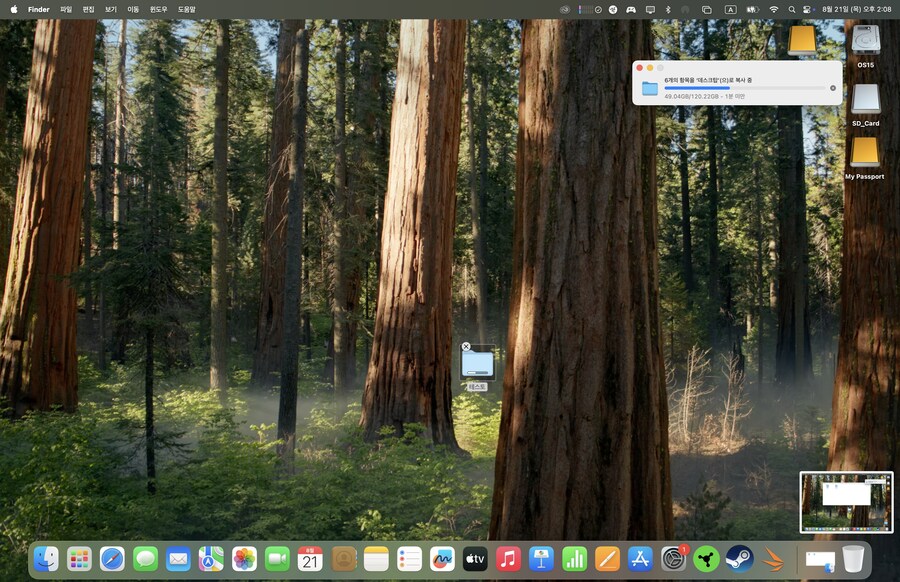900x582 pixels.
Task: Open Stage Manager windows icon
Action: [x=707, y=9]
